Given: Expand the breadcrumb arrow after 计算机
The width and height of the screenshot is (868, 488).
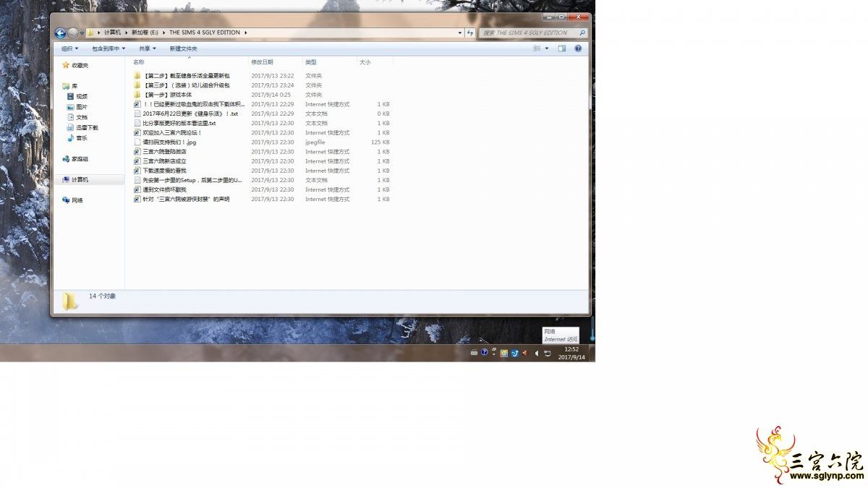Looking at the screenshot, I should (126, 33).
